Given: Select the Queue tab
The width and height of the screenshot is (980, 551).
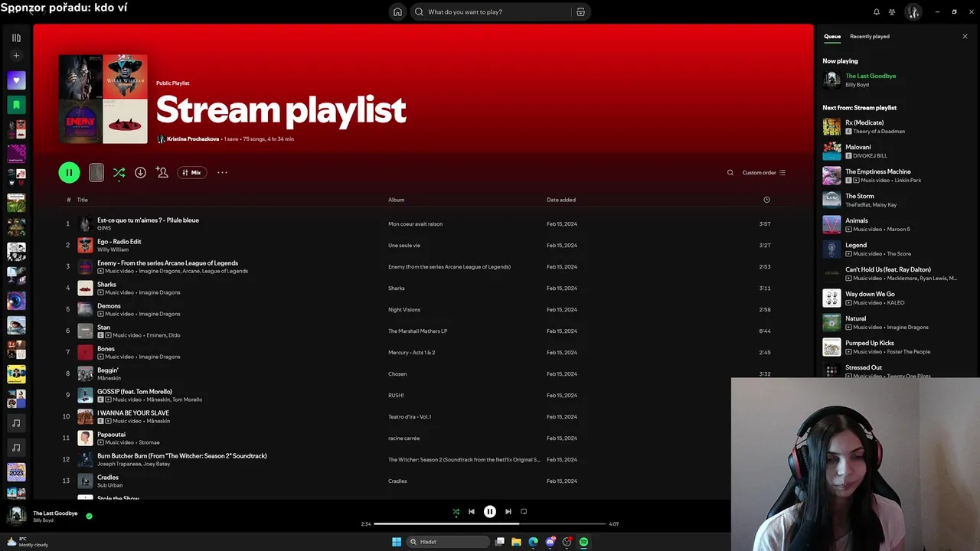Looking at the screenshot, I should pos(832,36).
